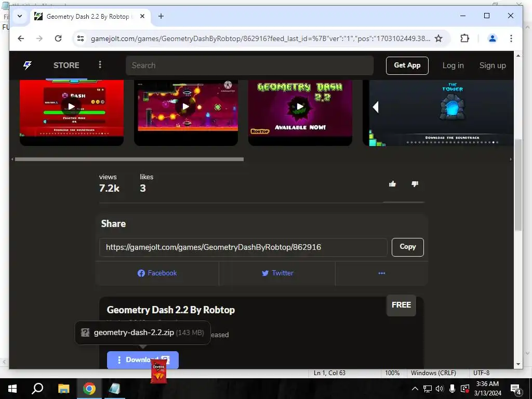Click the Get App button
The width and height of the screenshot is (532, 399).
[407, 65]
